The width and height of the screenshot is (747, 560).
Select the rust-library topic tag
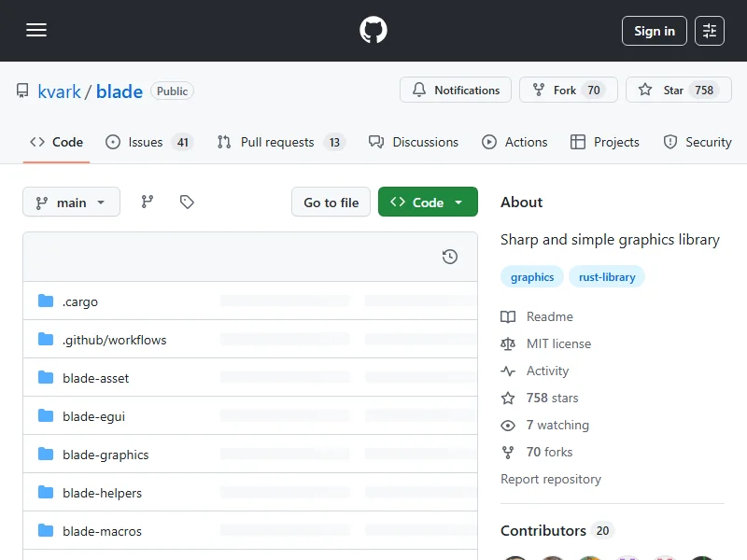(607, 277)
